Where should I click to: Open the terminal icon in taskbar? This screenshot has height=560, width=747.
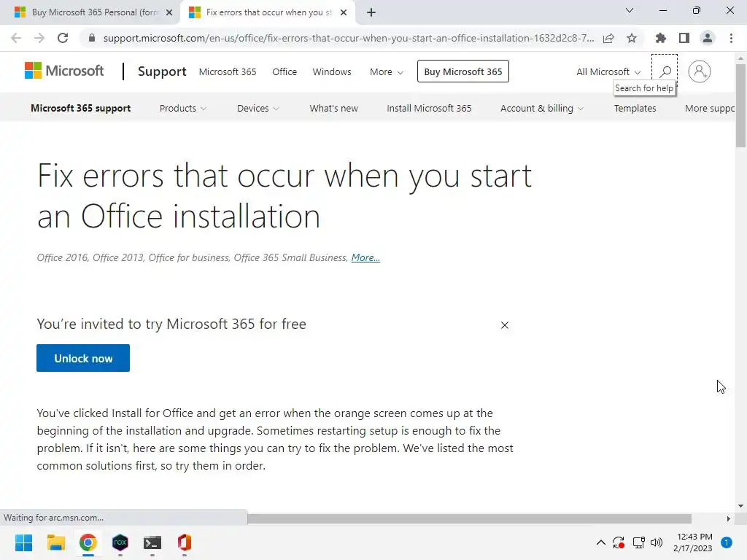click(152, 542)
